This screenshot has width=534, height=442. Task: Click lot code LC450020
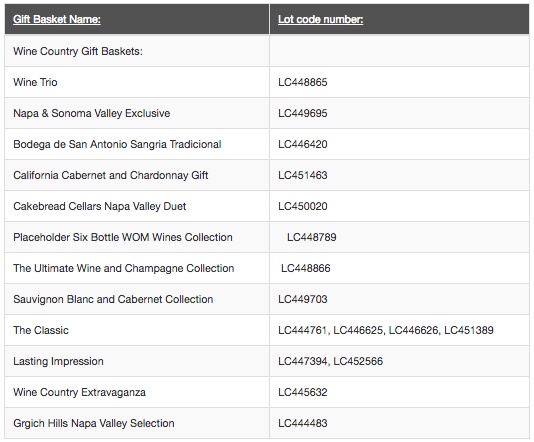[302, 206]
